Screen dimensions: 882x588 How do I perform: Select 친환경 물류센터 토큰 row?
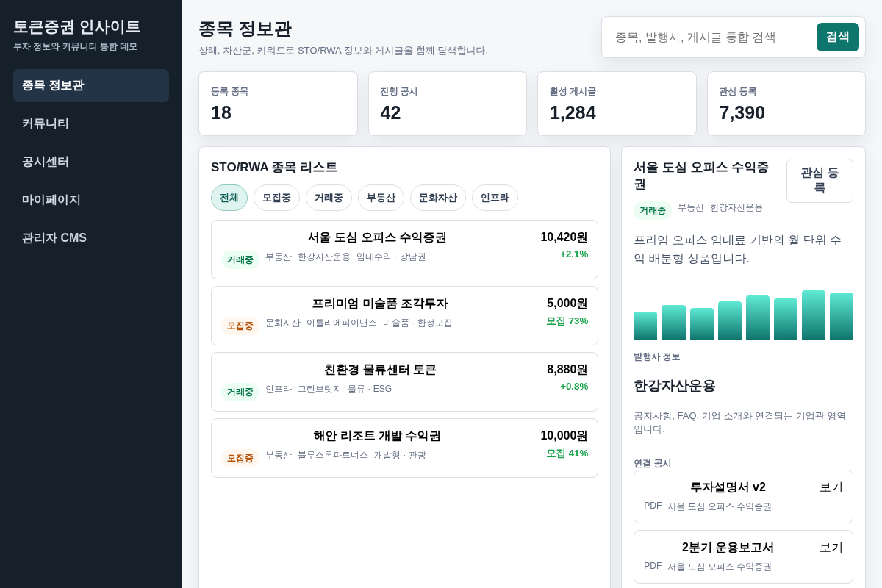tap(404, 382)
